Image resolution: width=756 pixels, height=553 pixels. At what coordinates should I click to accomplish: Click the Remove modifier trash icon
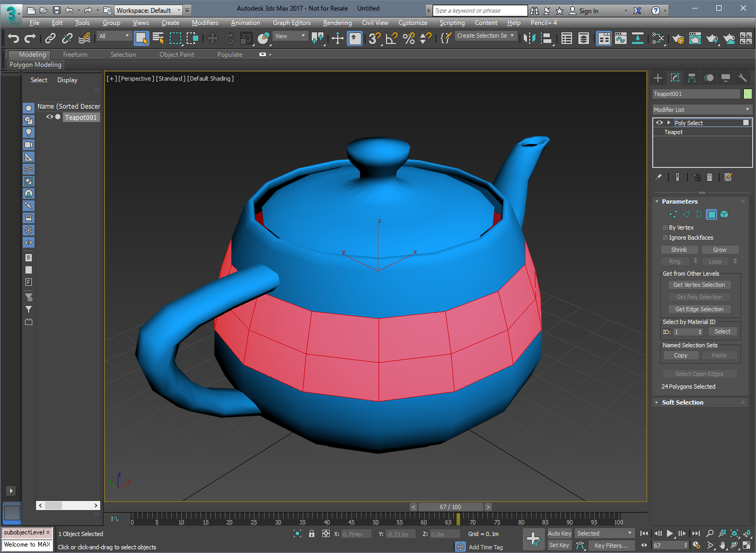pyautogui.click(x=709, y=177)
